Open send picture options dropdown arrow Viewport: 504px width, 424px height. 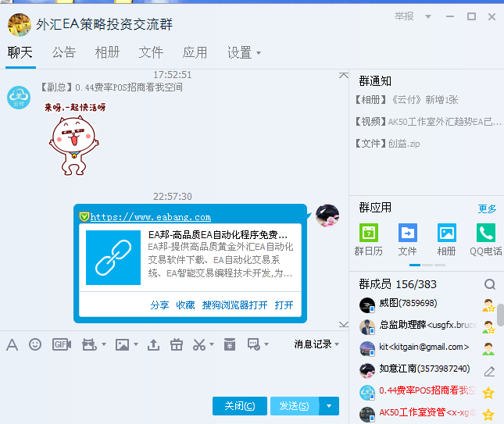tap(136, 344)
